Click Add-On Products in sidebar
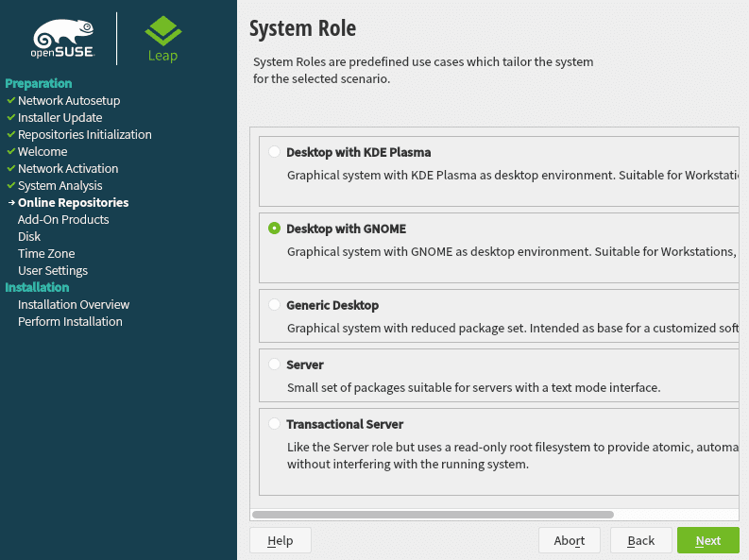 (x=63, y=220)
